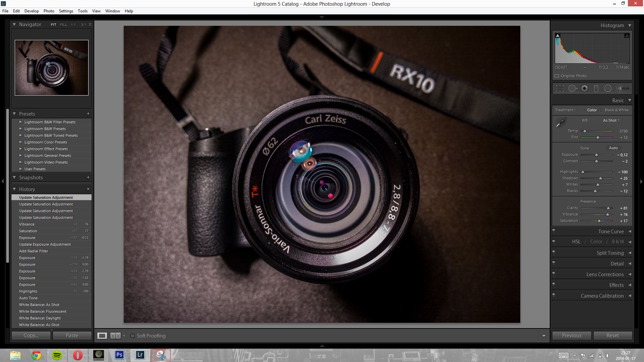This screenshot has width=644, height=362.
Task: Collapse the Presets panel
Action: point(14,114)
